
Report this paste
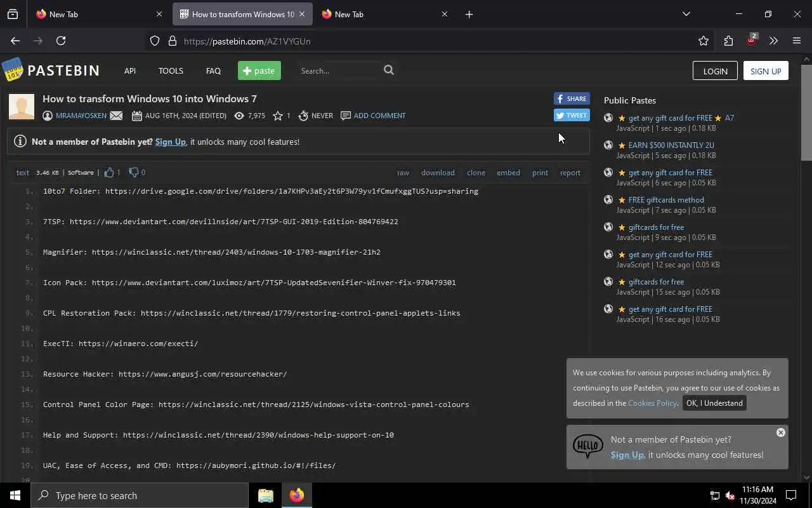(x=570, y=172)
